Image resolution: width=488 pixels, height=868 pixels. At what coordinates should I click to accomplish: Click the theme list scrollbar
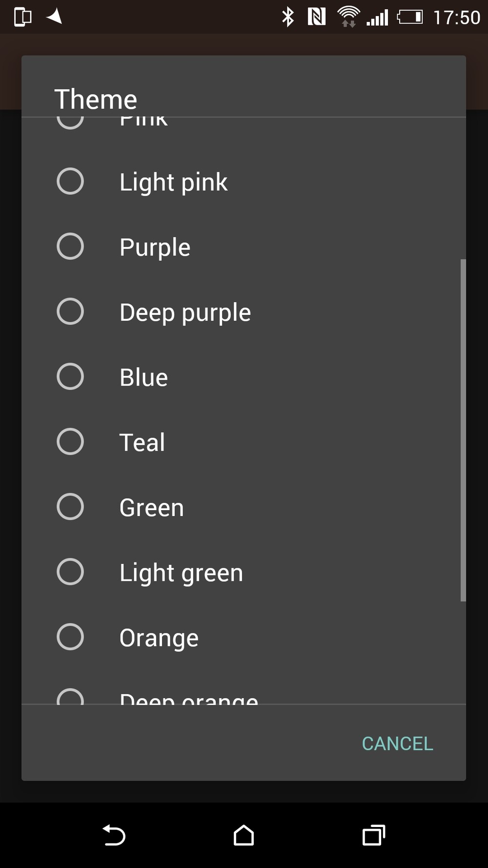[x=463, y=430]
